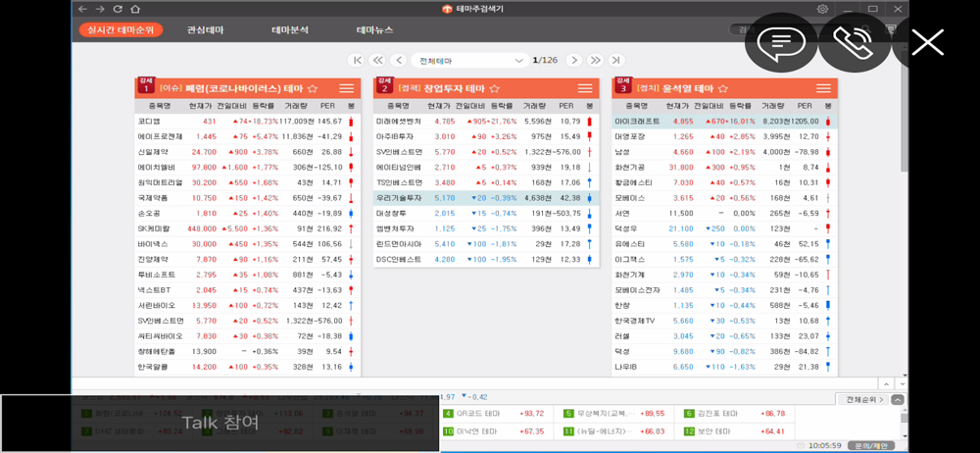Select the 우리기술투자 stock row
Image resolution: width=980 pixels, height=453 pixels.
point(486,198)
